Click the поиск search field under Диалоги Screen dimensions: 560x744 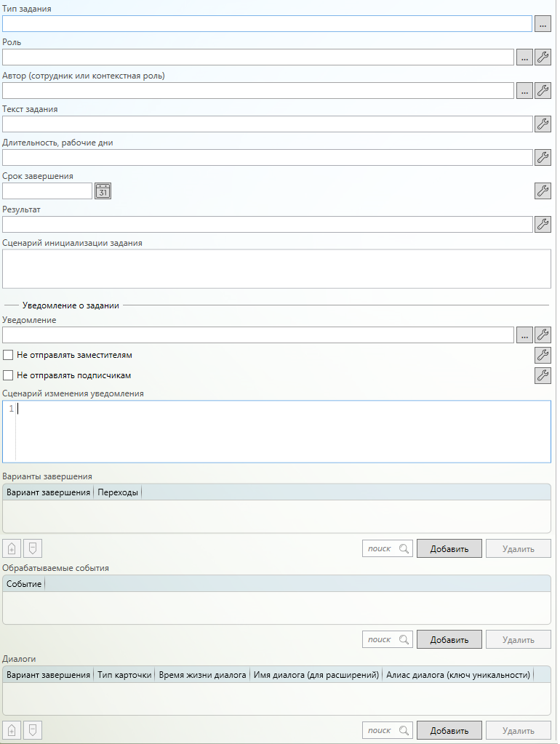pos(380,731)
